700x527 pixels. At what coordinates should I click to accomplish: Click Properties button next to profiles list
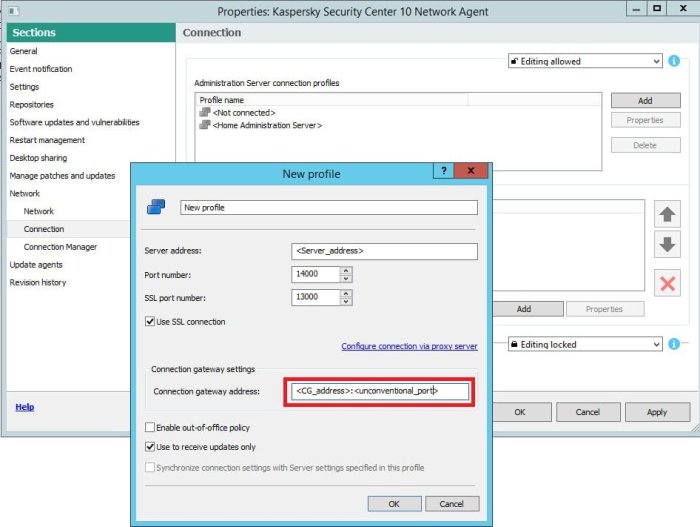click(646, 120)
